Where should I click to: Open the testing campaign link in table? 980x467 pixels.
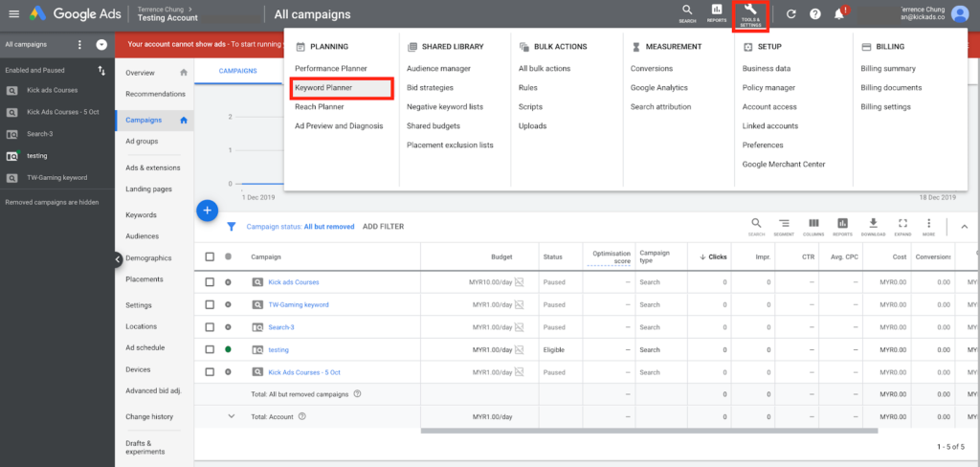(278, 350)
